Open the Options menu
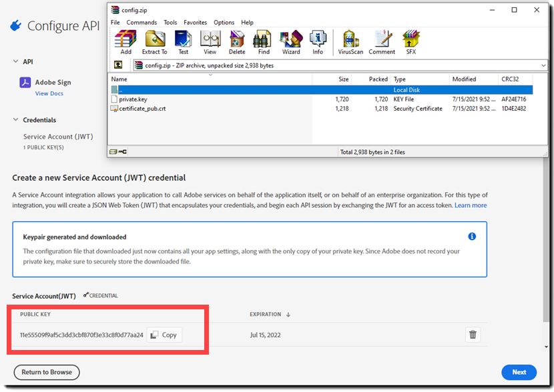Viewport: 554px width, 392px height. pos(224,22)
